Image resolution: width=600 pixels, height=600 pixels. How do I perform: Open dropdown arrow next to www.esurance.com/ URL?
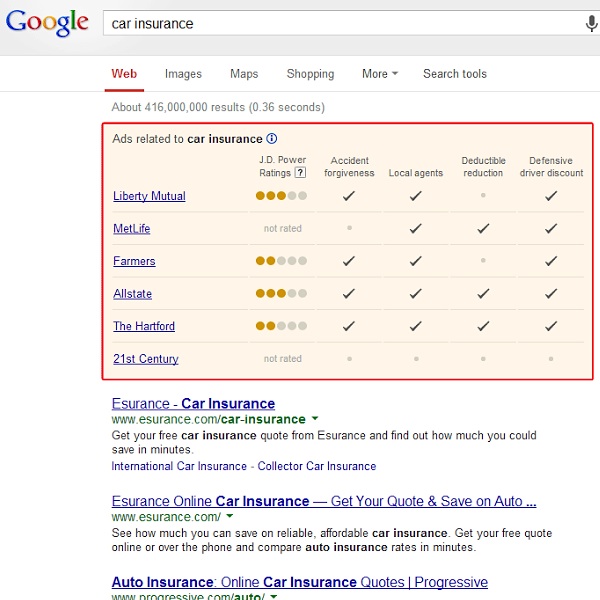pyautogui.click(x=230, y=516)
